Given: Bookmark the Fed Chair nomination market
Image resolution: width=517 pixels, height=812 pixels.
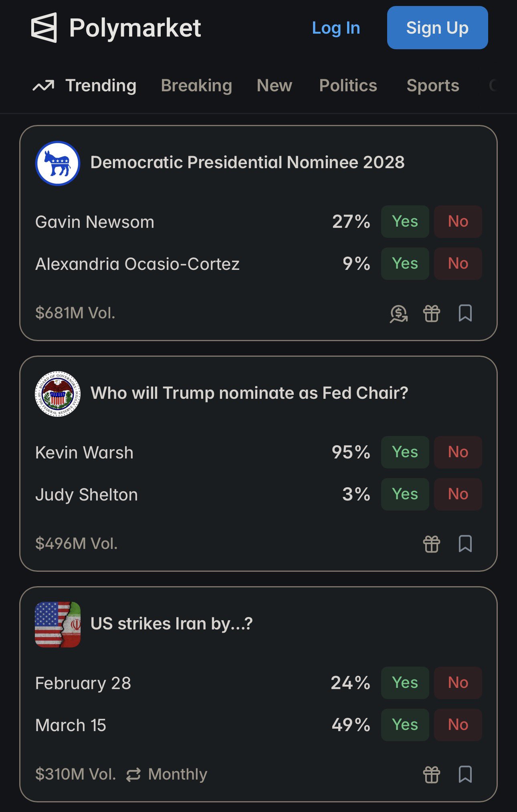Looking at the screenshot, I should pyautogui.click(x=465, y=544).
